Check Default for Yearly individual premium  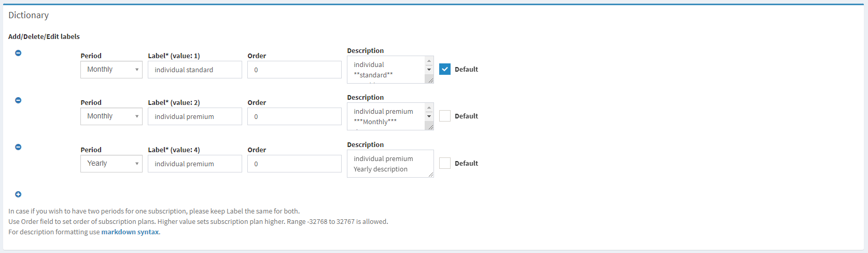pyautogui.click(x=445, y=163)
